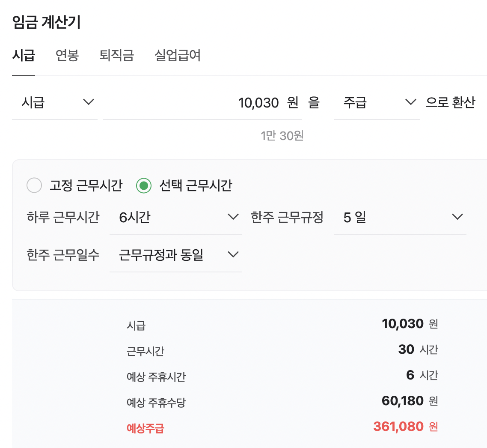The width and height of the screenshot is (487, 448).
Task: Open the 실업급여 tab
Action: click(x=178, y=56)
